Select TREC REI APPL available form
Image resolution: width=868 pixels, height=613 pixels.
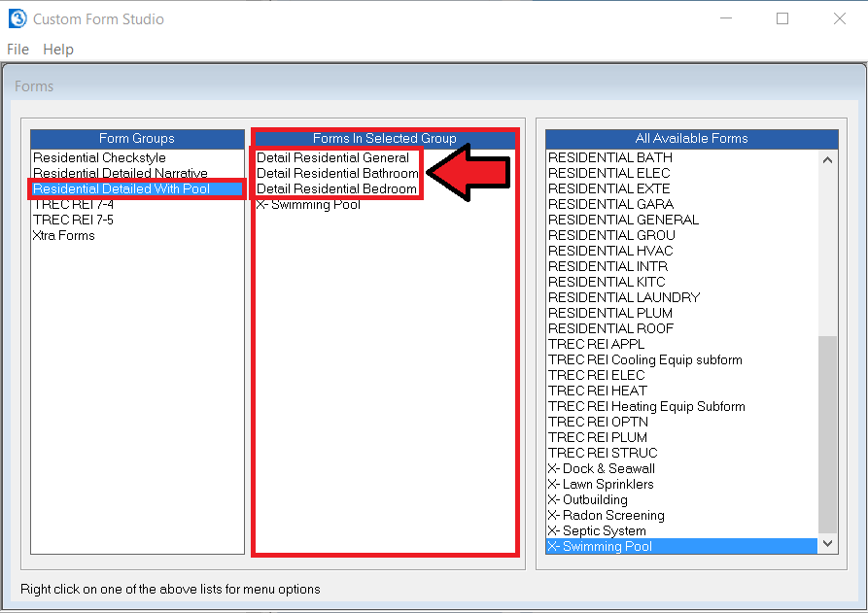click(x=681, y=344)
